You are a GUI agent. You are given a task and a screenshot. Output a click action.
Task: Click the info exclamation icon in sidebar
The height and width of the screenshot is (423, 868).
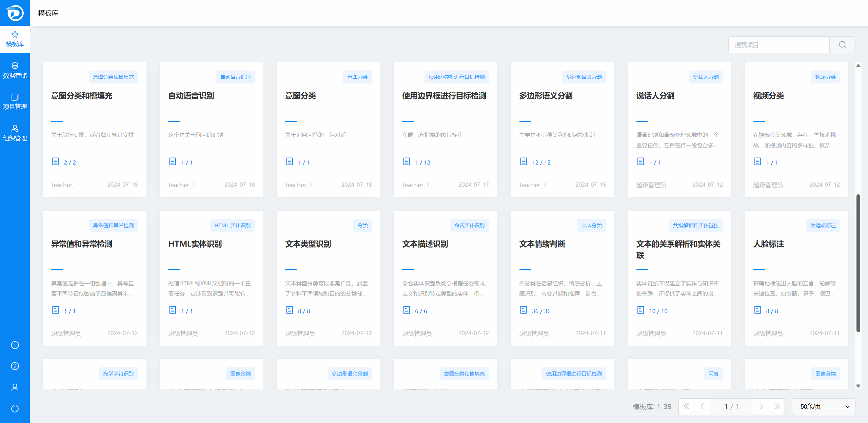click(x=15, y=345)
